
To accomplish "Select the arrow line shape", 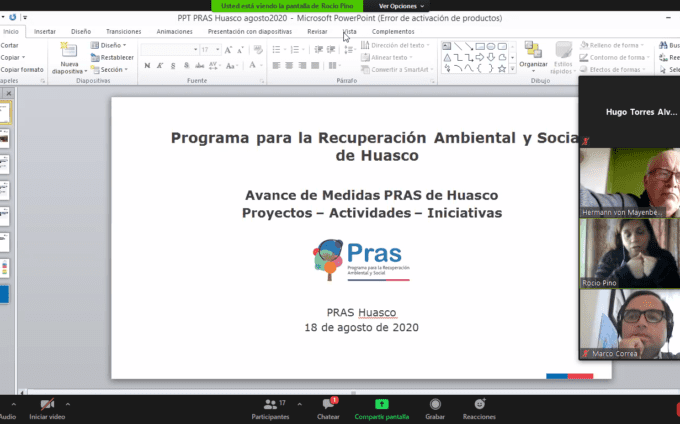I will point(469,46).
